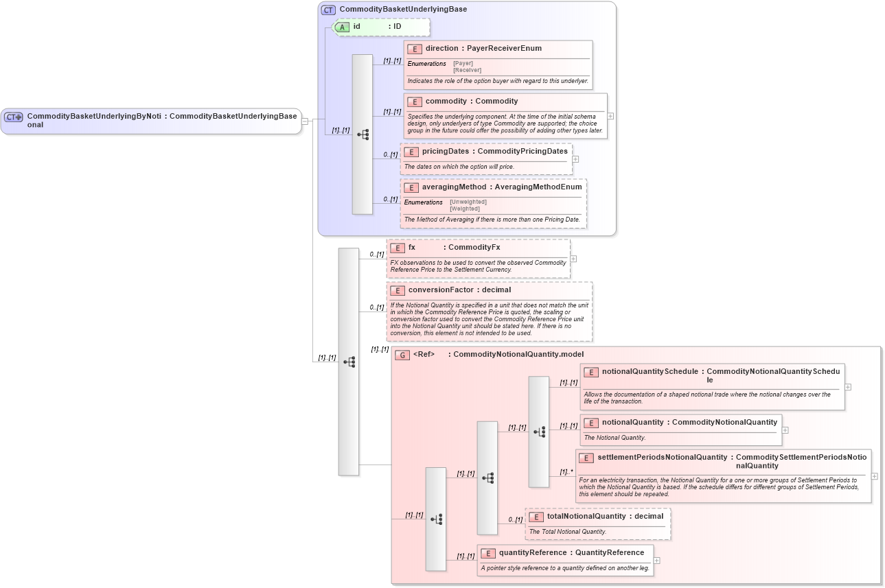The width and height of the screenshot is (885, 588).
Task: Expand the commodity element details
Action: click(610, 115)
